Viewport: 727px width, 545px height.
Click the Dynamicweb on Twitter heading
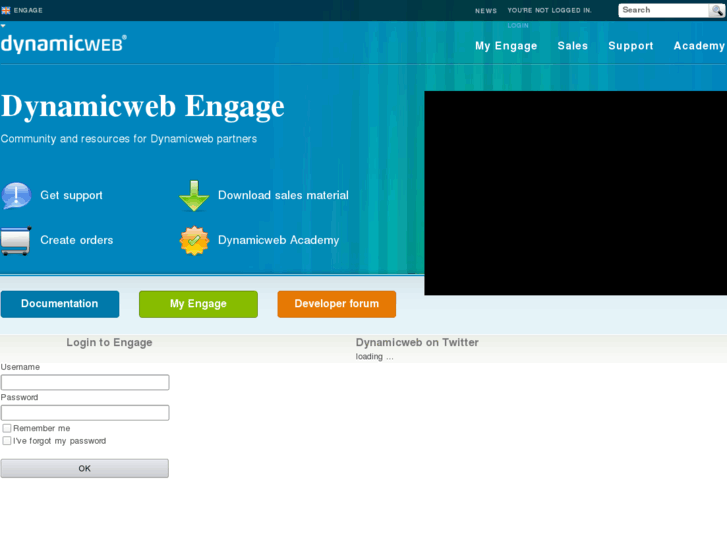click(x=417, y=342)
